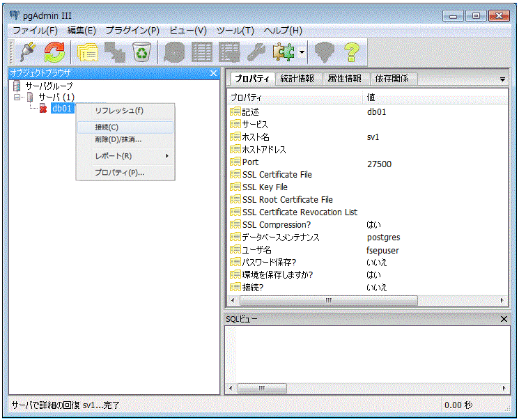
Task: Select the Port property row
Action: [368, 162]
